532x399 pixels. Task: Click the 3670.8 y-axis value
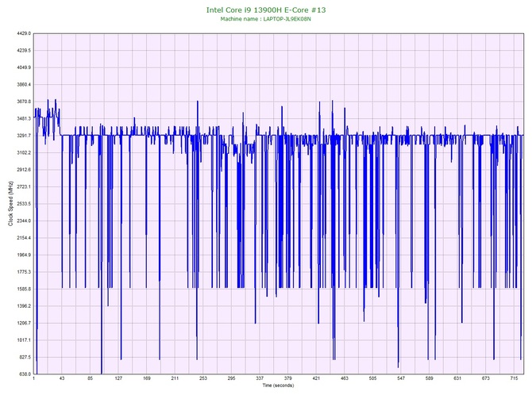coord(24,102)
